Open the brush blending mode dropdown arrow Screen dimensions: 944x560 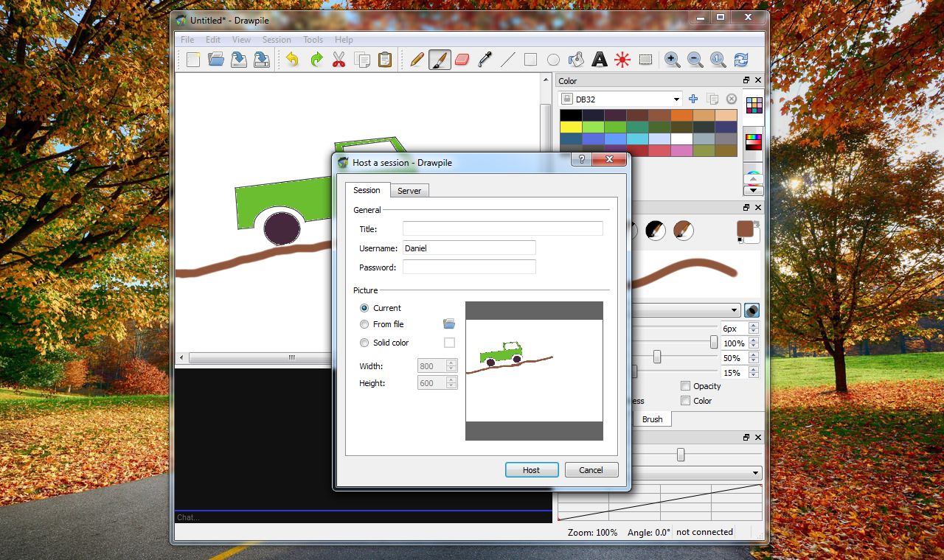pos(734,310)
